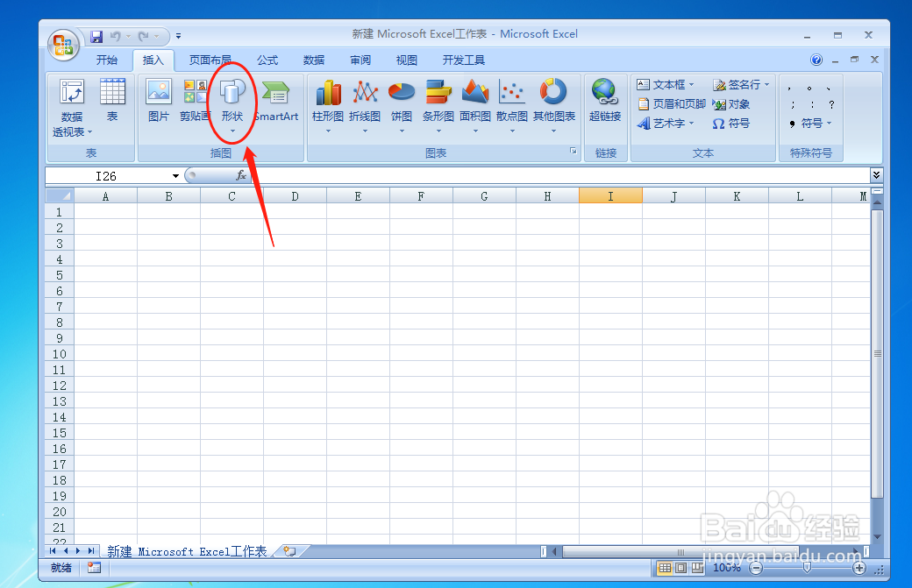Open the 审阅 (Review) tab
Viewport: 912px width, 588px height.
(360, 60)
